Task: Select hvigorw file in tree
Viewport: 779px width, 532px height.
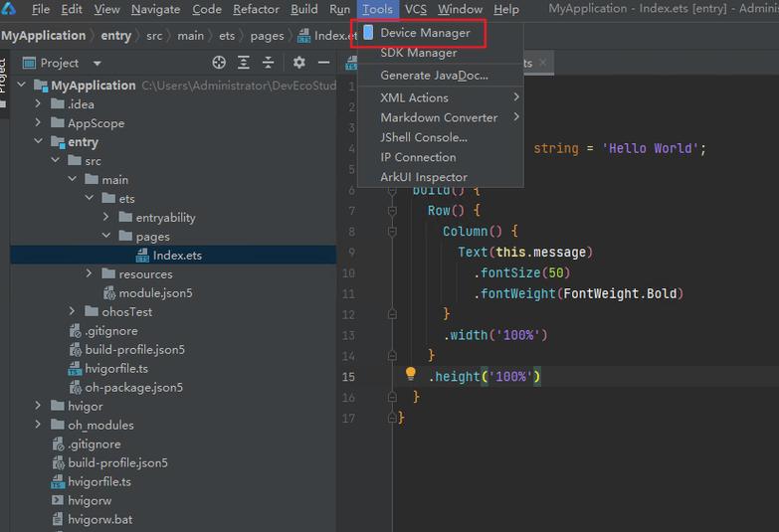Action: click(90, 501)
